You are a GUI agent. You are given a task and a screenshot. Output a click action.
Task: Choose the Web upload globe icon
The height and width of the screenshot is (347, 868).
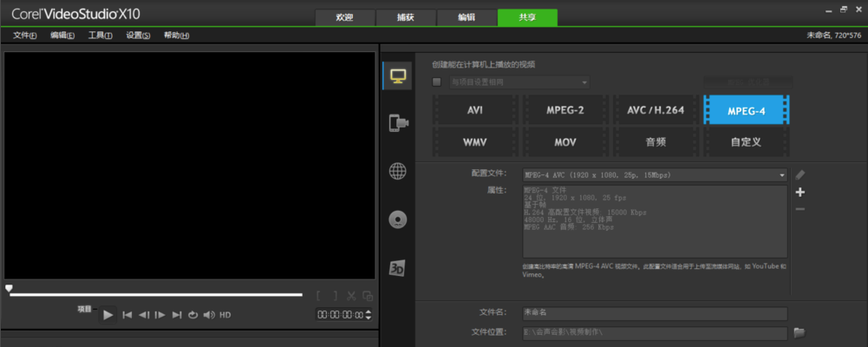click(x=398, y=171)
